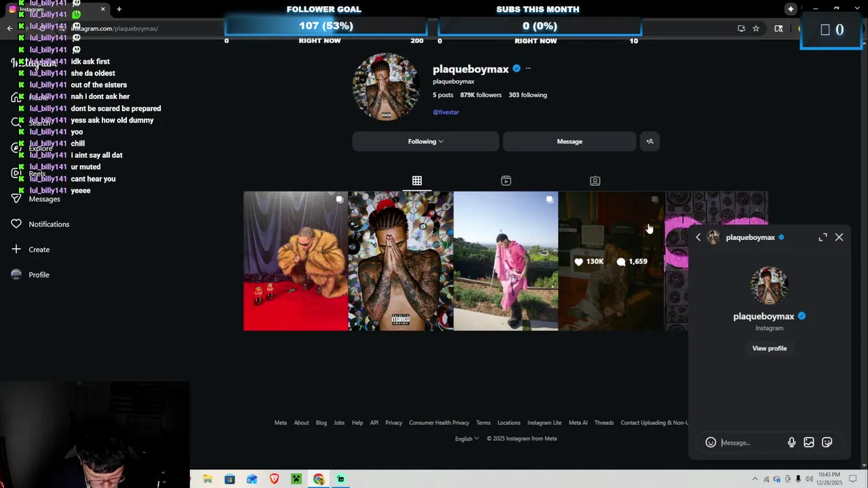
Task: Open the Threads footer link
Action: click(604, 423)
